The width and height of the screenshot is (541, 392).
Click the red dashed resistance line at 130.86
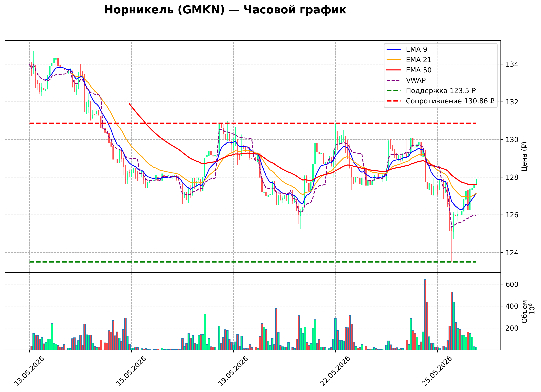tap(253, 123)
